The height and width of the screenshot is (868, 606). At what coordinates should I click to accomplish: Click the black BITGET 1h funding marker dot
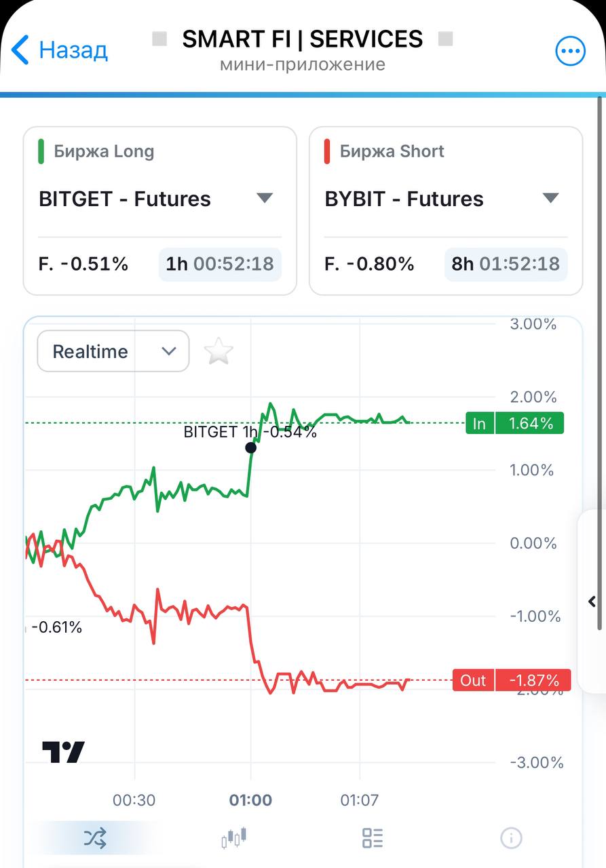pos(251,448)
